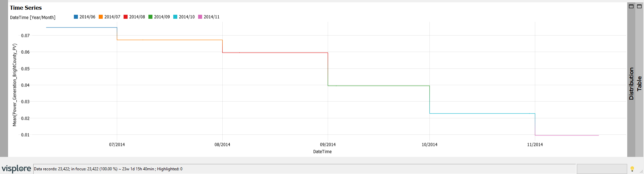Click the lightbulb hint icon

pos(632,169)
